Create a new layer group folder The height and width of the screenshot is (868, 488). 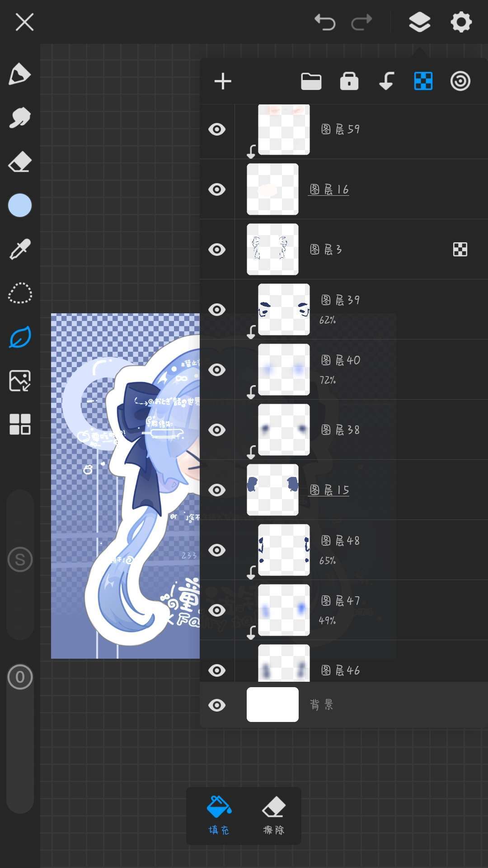311,81
